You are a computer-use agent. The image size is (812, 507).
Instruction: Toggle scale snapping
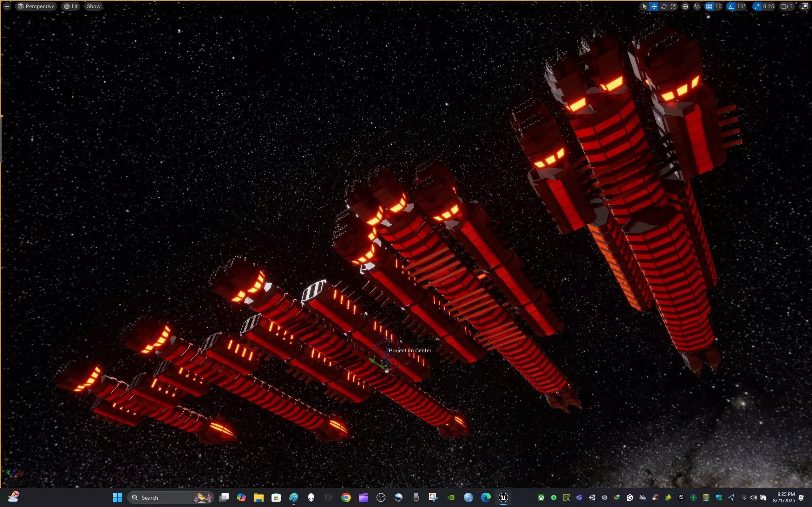click(757, 6)
